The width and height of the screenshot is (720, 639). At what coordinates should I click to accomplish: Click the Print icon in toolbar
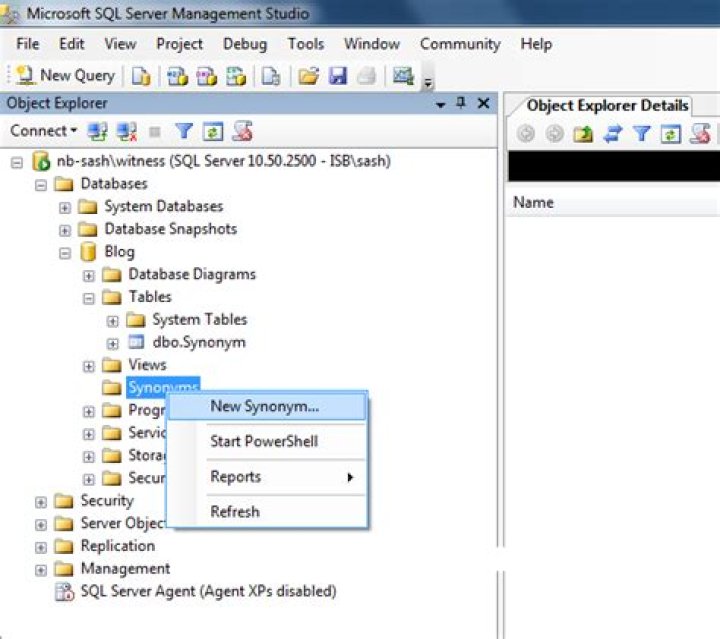click(366, 76)
